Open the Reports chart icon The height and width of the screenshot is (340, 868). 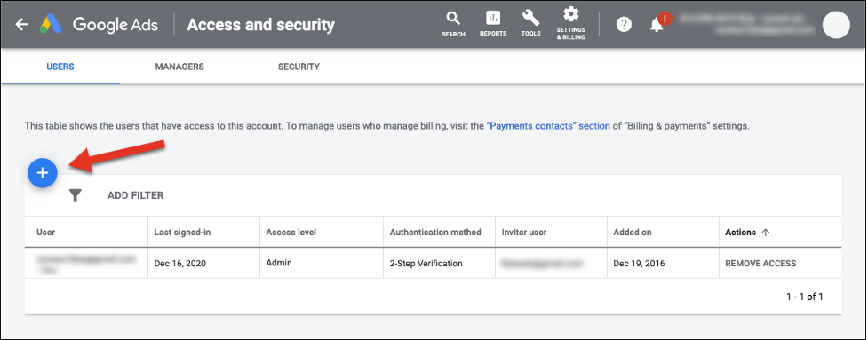tap(493, 24)
